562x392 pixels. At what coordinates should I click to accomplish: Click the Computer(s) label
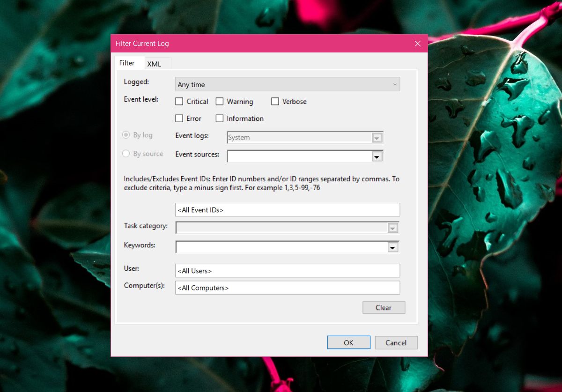point(144,286)
